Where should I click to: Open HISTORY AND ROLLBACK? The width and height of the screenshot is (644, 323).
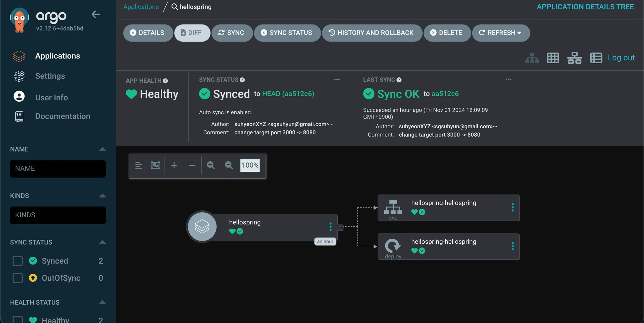(372, 33)
